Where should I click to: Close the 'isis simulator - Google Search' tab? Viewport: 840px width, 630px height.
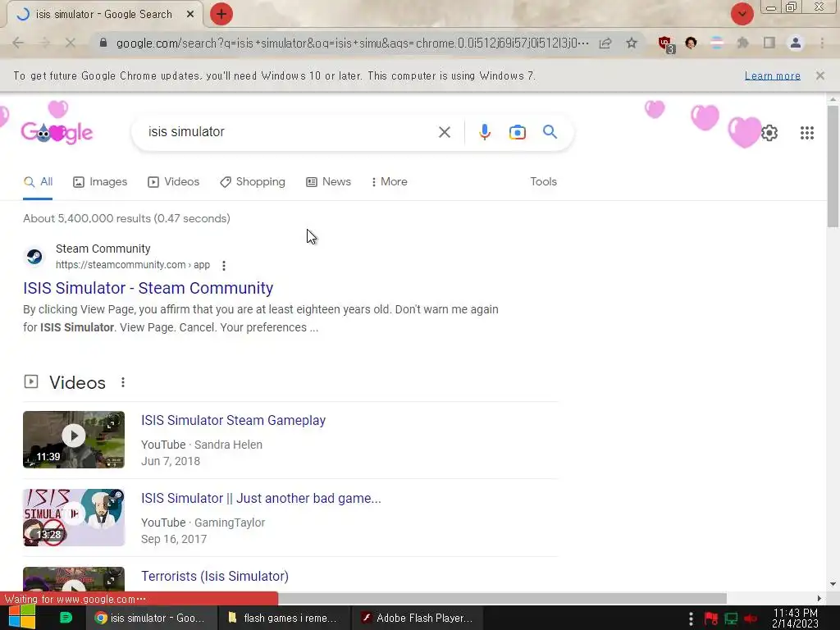click(x=190, y=15)
